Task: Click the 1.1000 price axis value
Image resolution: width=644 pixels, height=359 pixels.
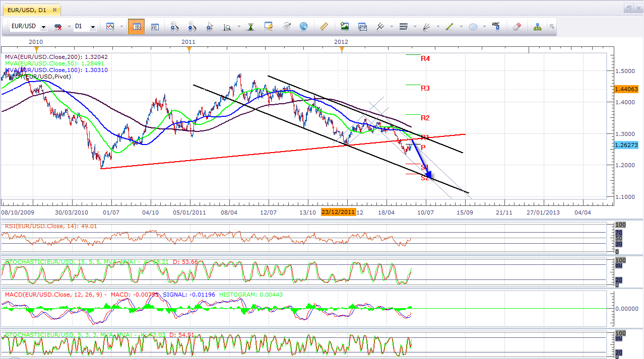Action: tap(626, 197)
